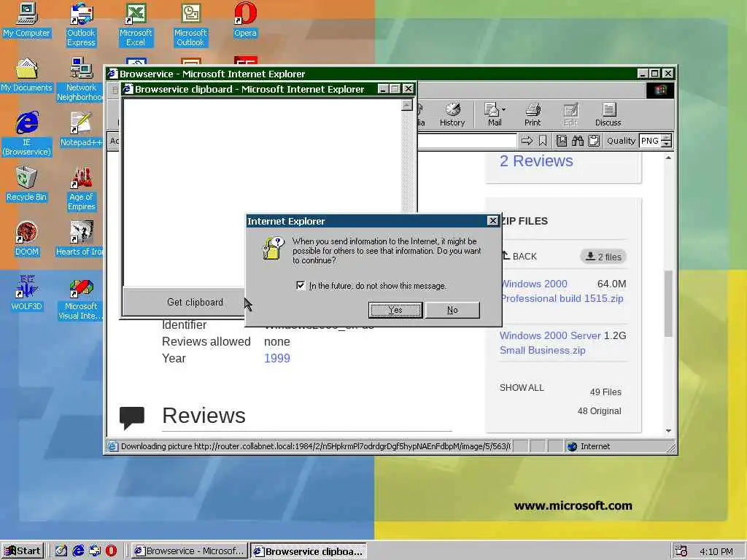Click No in the Internet Explorer dialog
This screenshot has width=747, height=560.
click(452, 310)
